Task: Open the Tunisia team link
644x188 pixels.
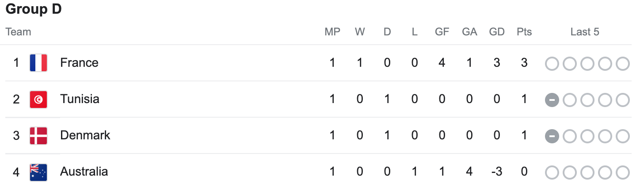Action: [80, 99]
